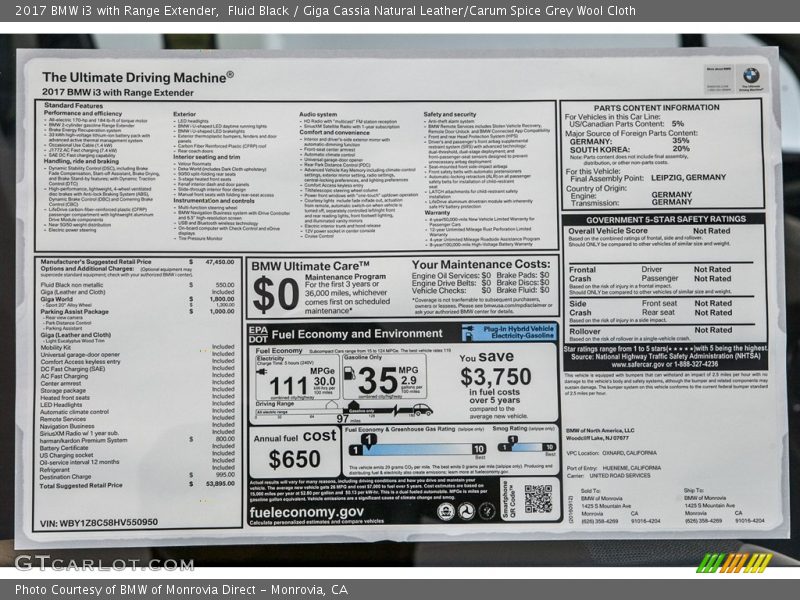Click the truck silhouette on the driving range graphic
This screenshot has height=600, width=800.
pyautogui.click(x=422, y=410)
